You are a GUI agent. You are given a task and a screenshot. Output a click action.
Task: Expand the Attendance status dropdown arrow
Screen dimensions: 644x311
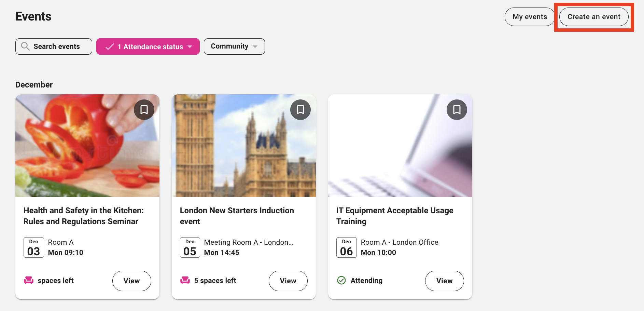(190, 47)
